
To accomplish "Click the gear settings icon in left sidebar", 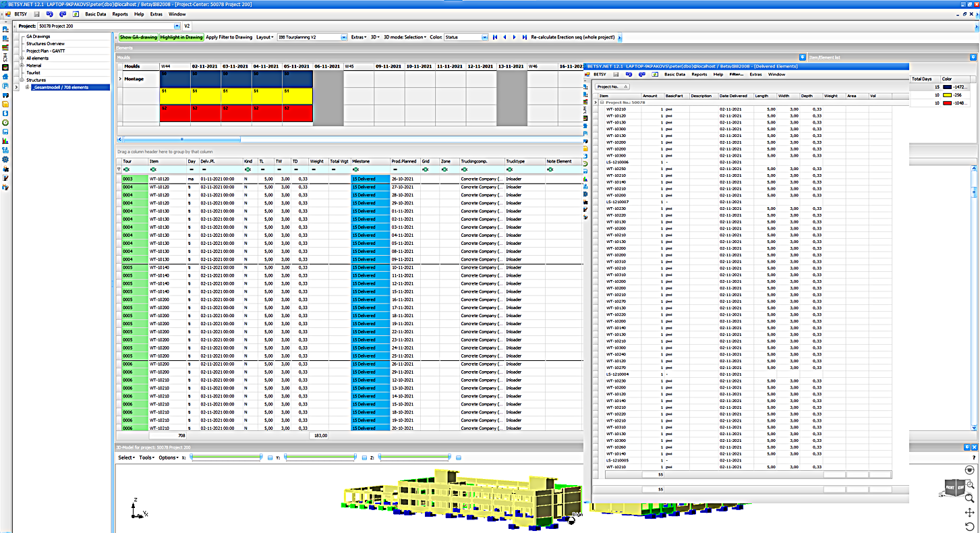I will pyautogui.click(x=5, y=159).
